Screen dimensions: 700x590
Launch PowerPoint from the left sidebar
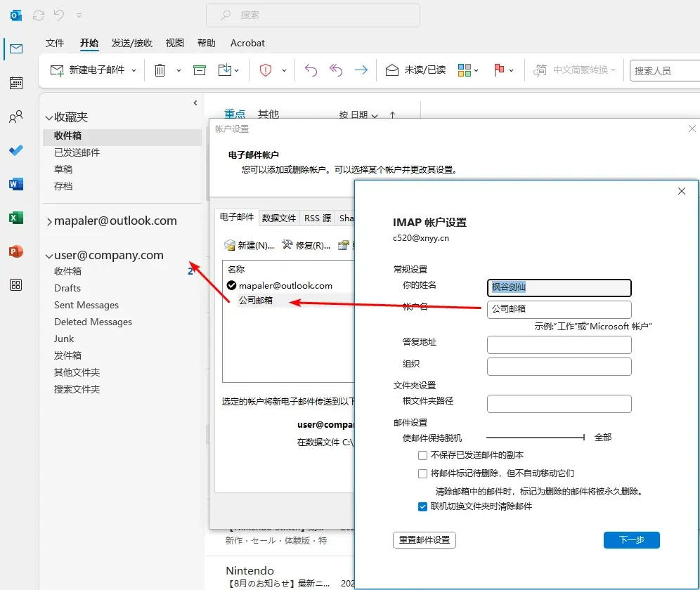[x=15, y=251]
